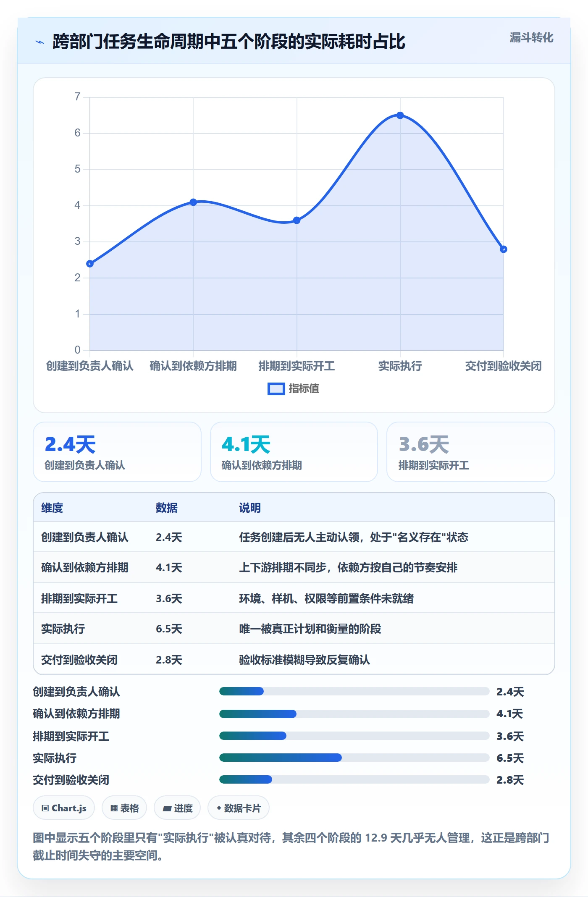Screen dimensions: 588x897
Task: Click the progress bar for 实际执行
Action: pyautogui.click(x=354, y=758)
